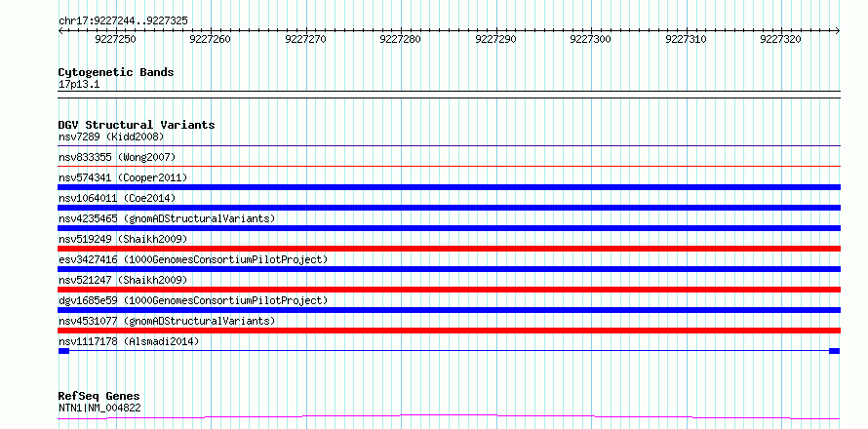Image resolution: width=868 pixels, height=429 pixels.
Task: Click the blue bar under nsv574341
Action: point(450,187)
